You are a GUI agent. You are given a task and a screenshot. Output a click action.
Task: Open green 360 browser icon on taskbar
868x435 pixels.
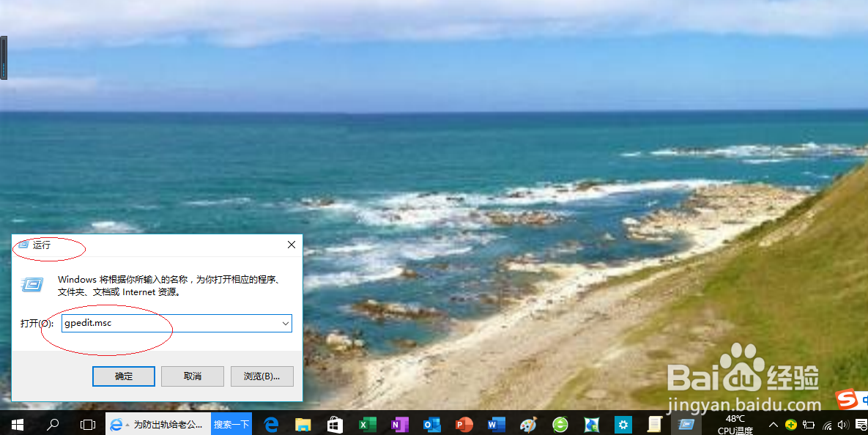560,425
